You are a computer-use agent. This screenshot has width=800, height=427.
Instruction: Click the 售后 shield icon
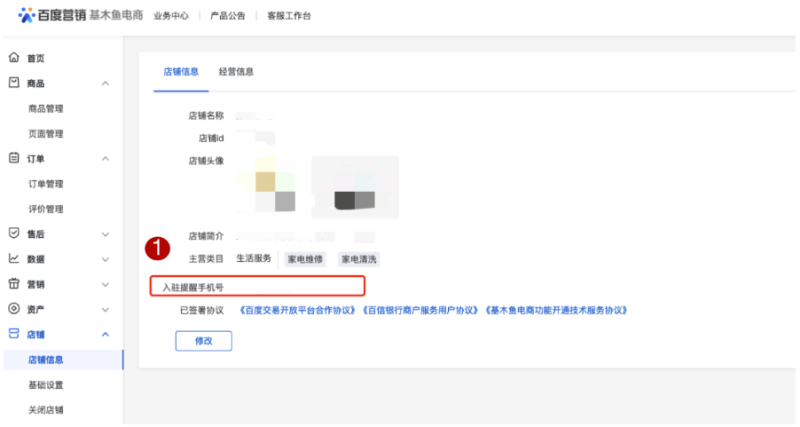pyautogui.click(x=14, y=233)
